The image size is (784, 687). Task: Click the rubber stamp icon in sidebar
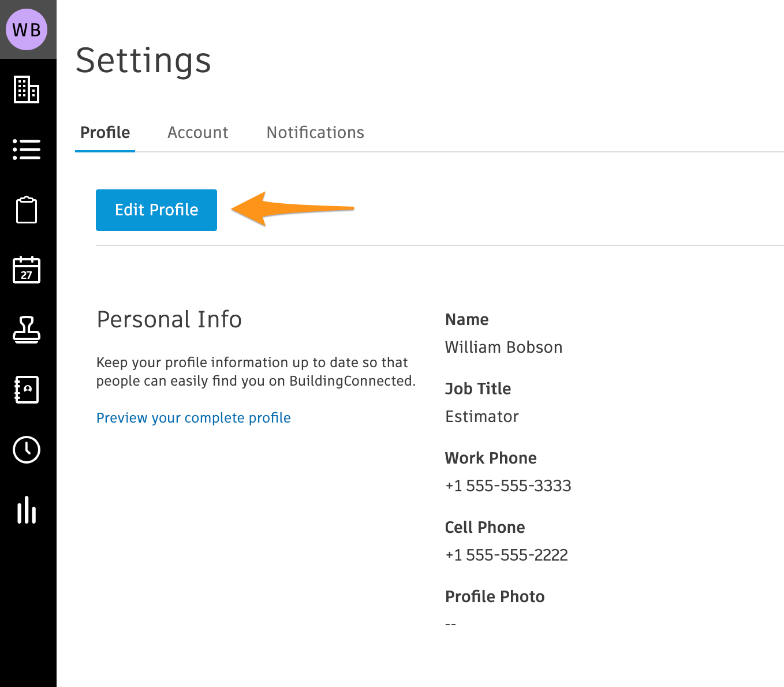tap(27, 330)
